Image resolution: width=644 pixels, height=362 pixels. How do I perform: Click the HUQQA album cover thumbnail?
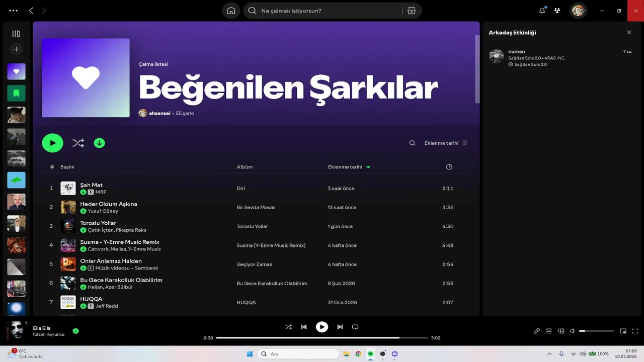(x=68, y=302)
